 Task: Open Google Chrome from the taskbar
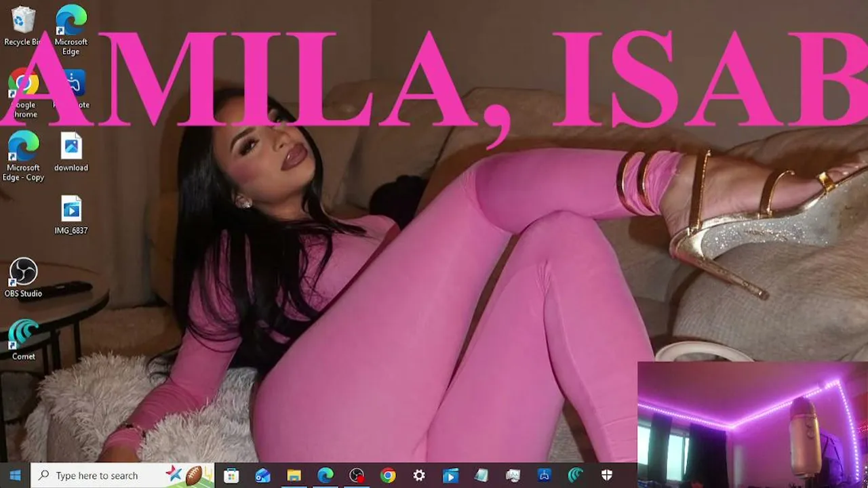click(388, 475)
